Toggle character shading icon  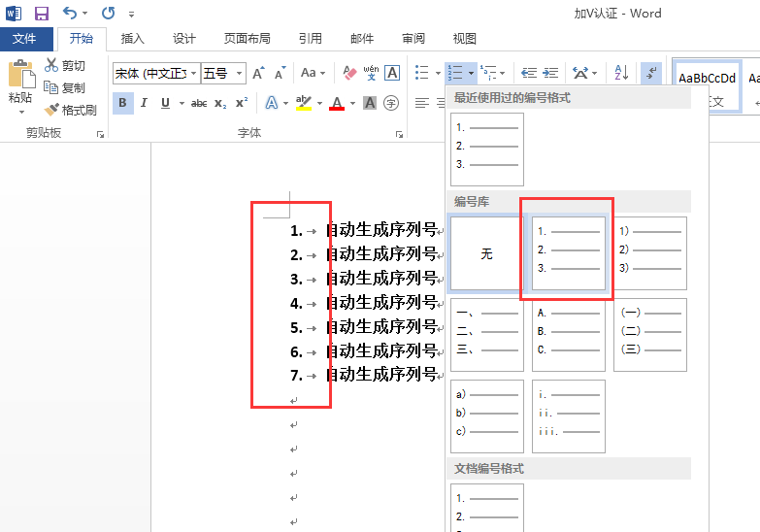coord(370,103)
